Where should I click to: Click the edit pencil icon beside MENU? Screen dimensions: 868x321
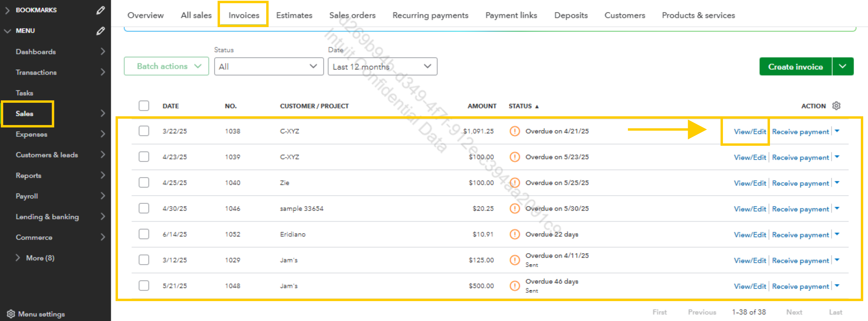point(100,31)
